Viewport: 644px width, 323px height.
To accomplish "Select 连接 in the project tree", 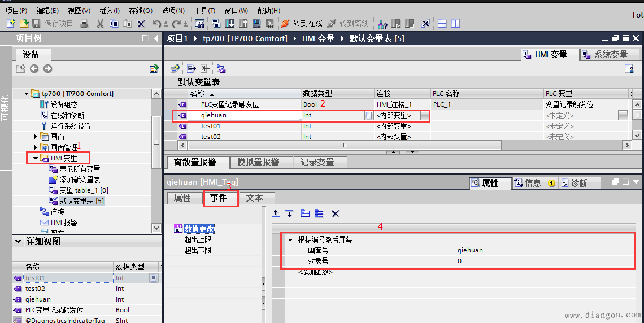I will click(x=57, y=212).
